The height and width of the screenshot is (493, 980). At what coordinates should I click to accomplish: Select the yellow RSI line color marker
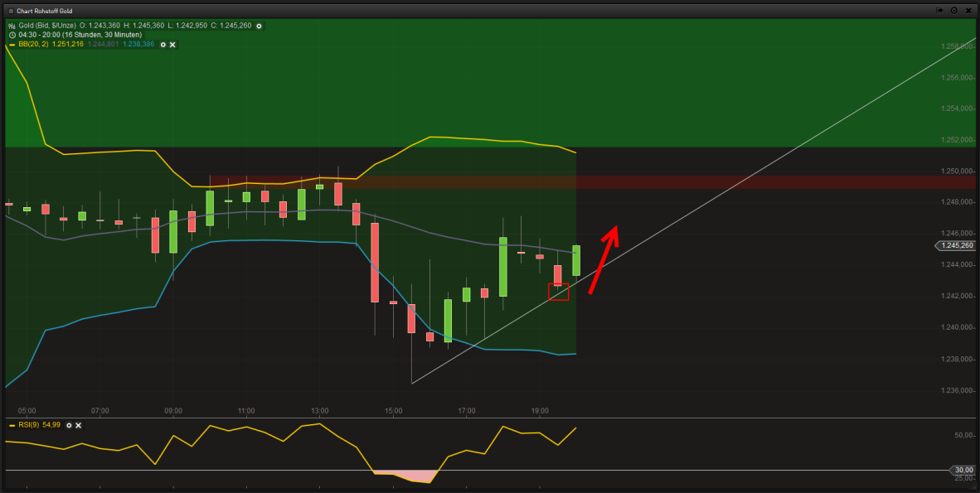point(11,425)
